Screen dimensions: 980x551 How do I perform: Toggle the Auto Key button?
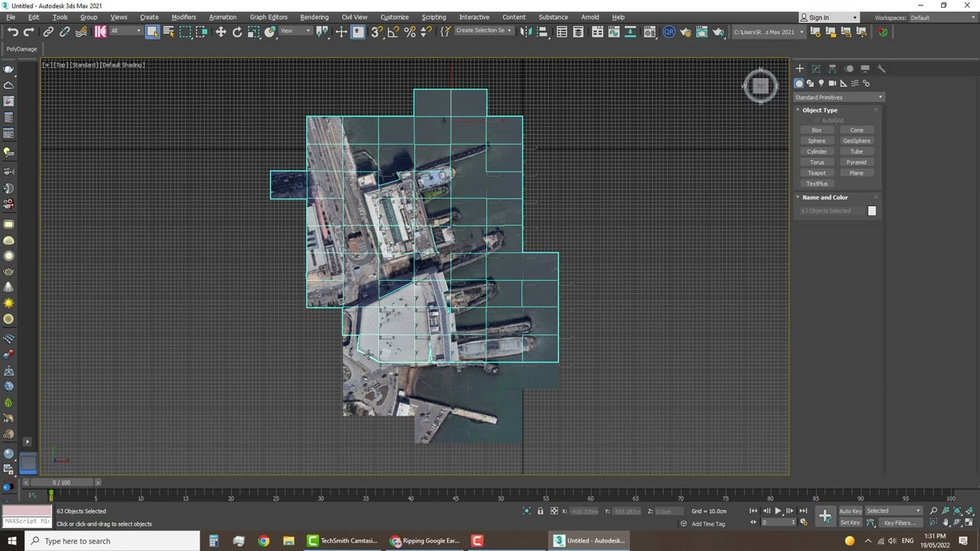coord(850,510)
